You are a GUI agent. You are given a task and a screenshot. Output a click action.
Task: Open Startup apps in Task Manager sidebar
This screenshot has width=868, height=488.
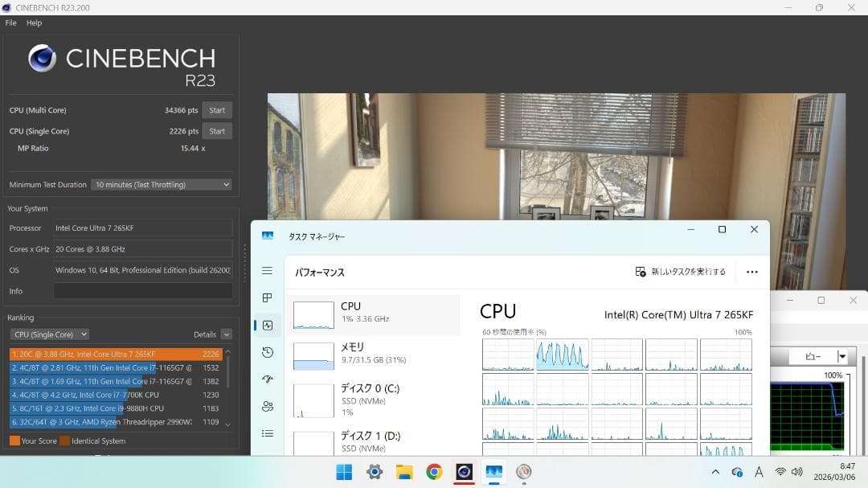tap(268, 379)
